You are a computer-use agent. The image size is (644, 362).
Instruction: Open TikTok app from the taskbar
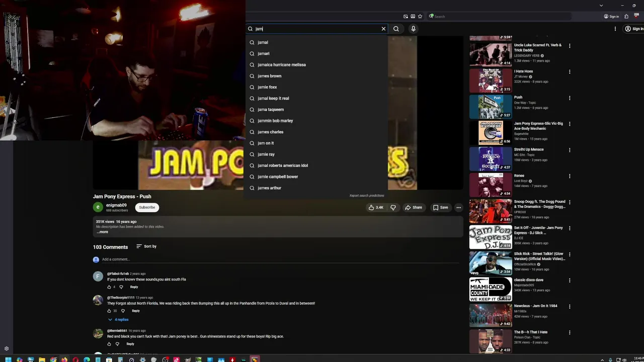point(176,359)
